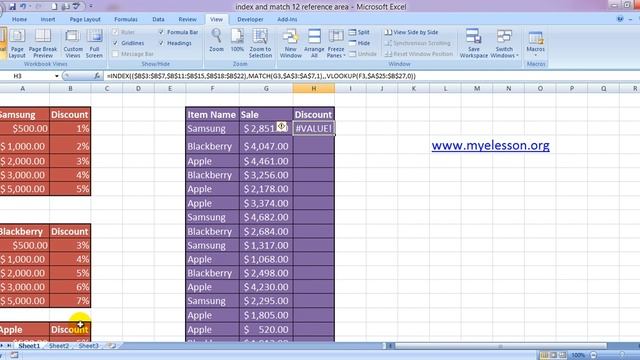Open Custom Views dialog
640x360 pixels.
73,43
